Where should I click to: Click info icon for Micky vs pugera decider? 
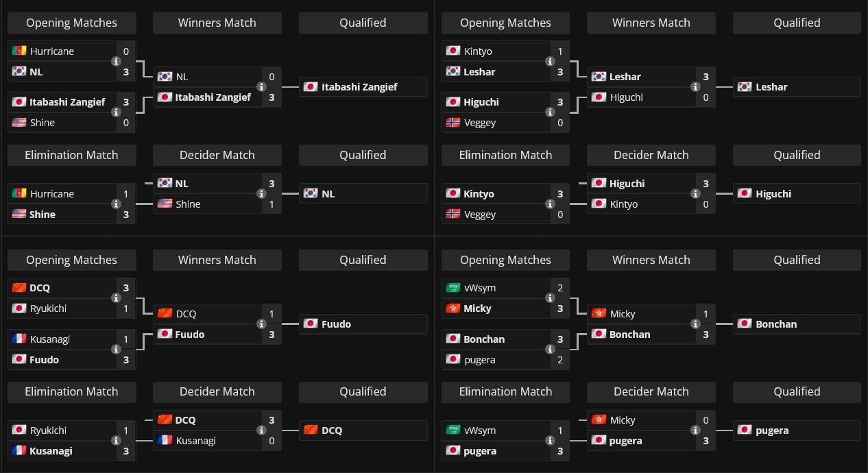696,430
